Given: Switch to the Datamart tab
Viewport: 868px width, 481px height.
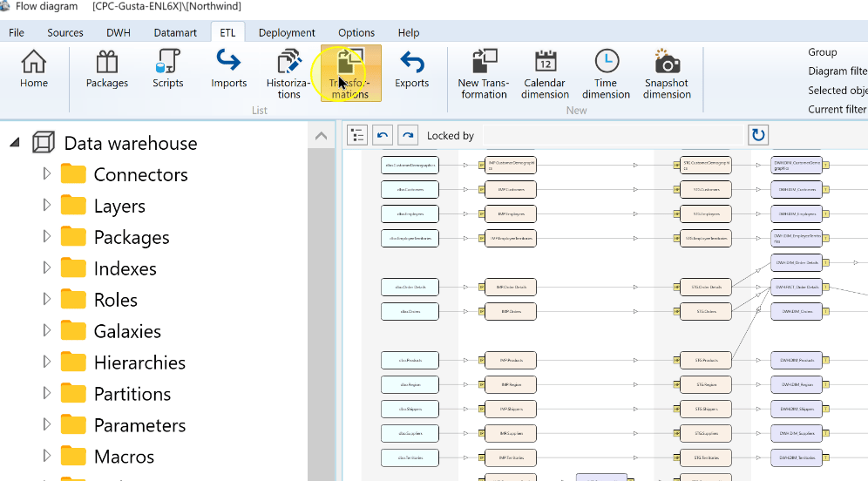Looking at the screenshot, I should [175, 32].
